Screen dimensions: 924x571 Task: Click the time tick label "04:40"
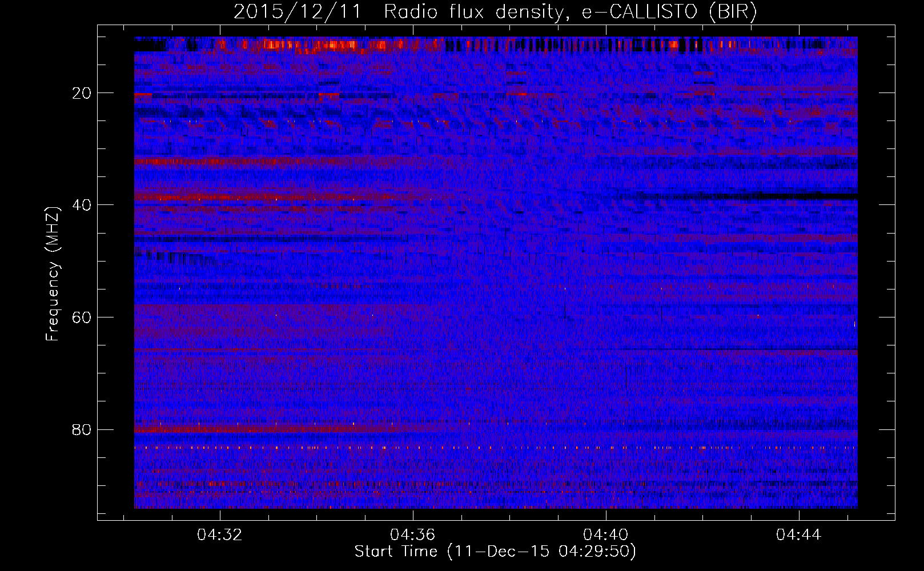[605, 535]
